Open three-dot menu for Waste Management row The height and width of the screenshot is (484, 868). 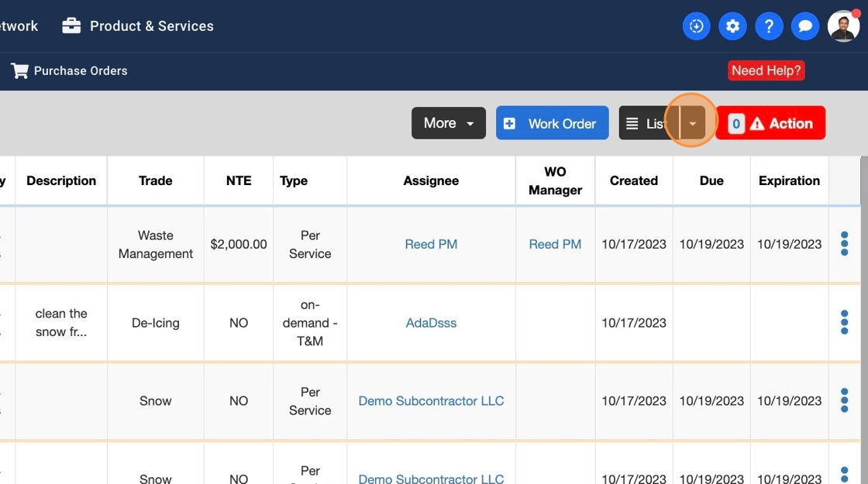844,244
